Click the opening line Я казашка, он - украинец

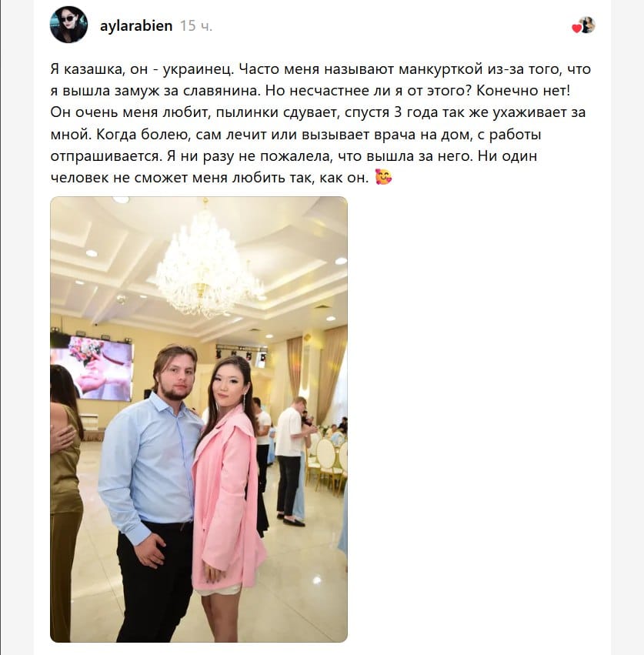click(142, 69)
